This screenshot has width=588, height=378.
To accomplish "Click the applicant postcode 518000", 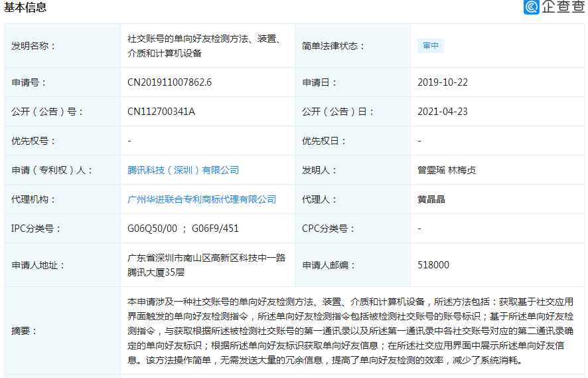I will point(433,265).
